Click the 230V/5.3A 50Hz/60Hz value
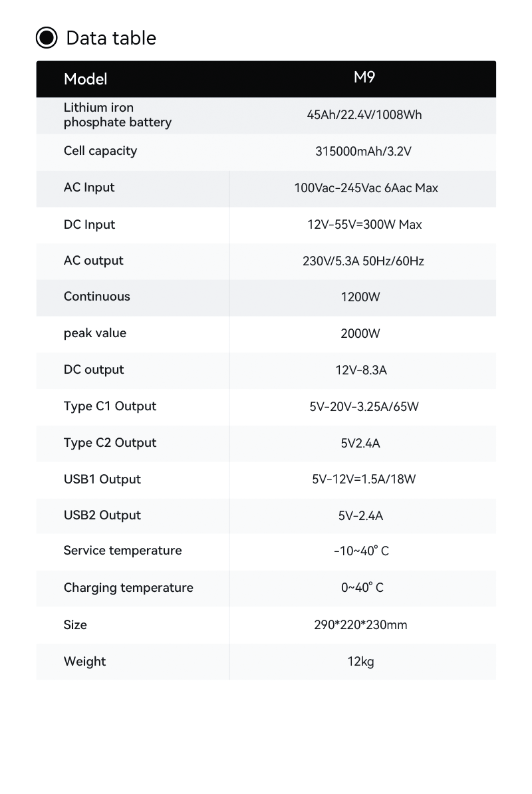This screenshot has height=794, width=532. [x=363, y=261]
